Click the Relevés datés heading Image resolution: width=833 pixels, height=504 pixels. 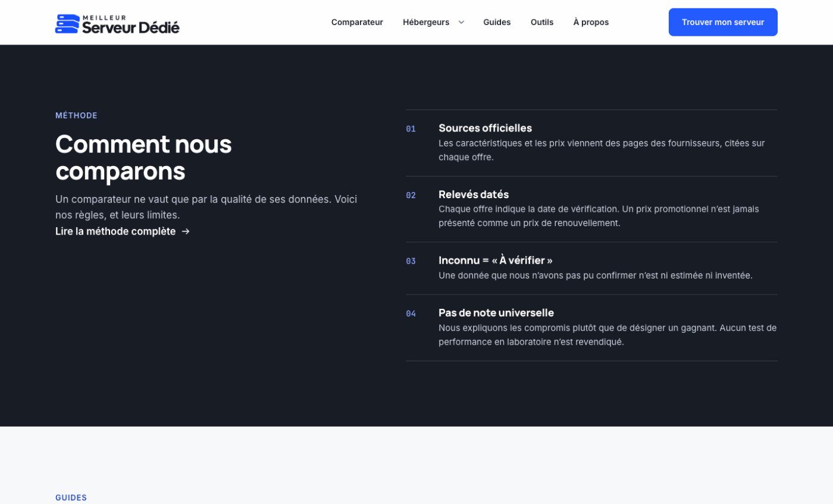[474, 195]
